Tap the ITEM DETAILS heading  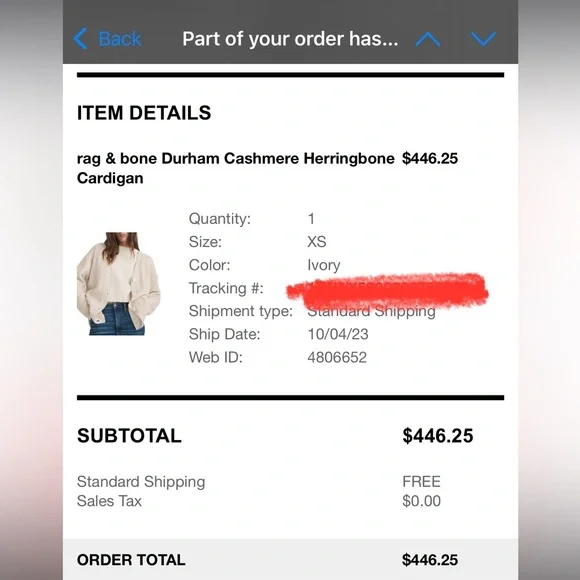coord(144,112)
